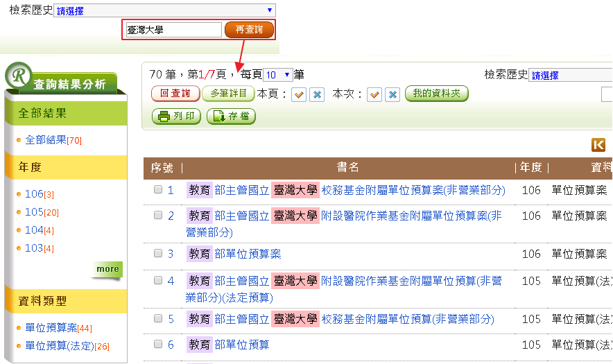Open row 3 title 教育部單位預算案
This screenshot has width=613, height=364.
pyautogui.click(x=234, y=254)
